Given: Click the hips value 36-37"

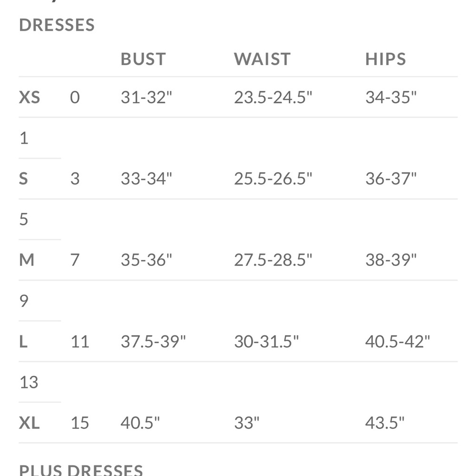Looking at the screenshot, I should [x=391, y=178].
